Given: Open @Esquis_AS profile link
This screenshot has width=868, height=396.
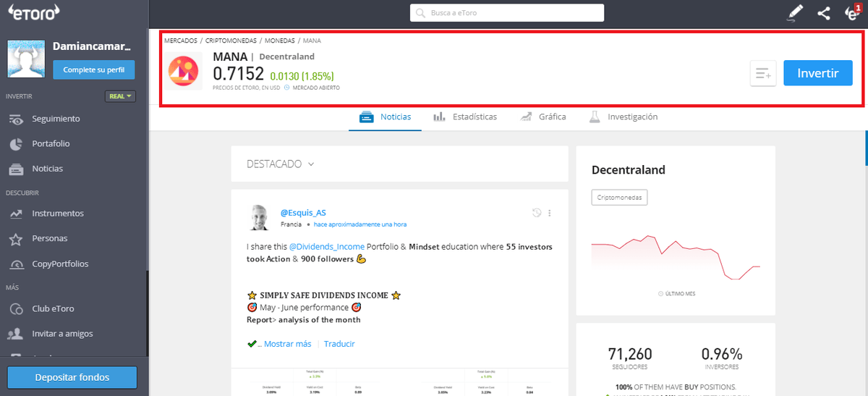Looking at the screenshot, I should click(303, 213).
